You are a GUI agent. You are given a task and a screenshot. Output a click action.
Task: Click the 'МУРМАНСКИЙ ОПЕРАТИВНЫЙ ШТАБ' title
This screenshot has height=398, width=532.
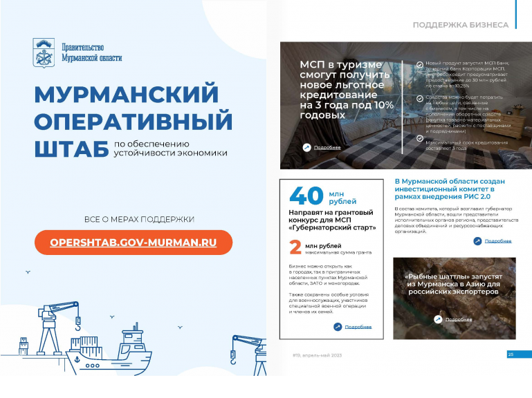pos(133,121)
